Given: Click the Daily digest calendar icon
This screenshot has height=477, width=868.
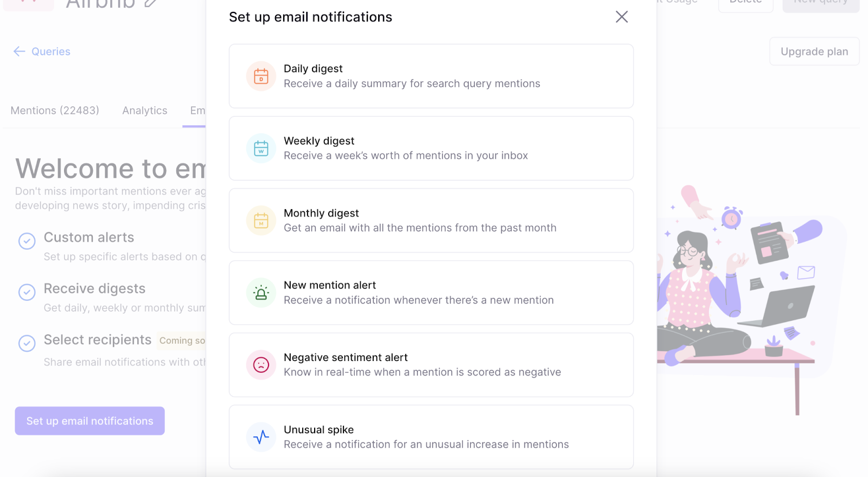Looking at the screenshot, I should point(261,76).
